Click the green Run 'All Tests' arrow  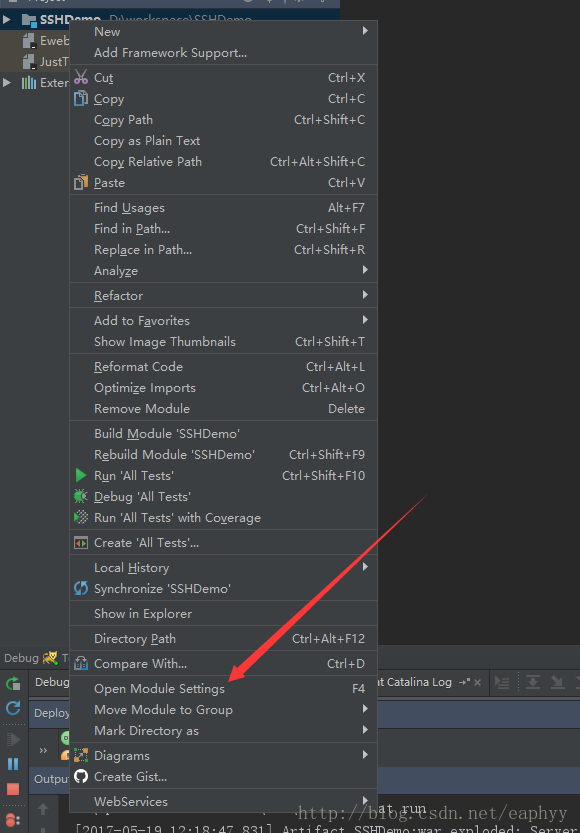81,475
